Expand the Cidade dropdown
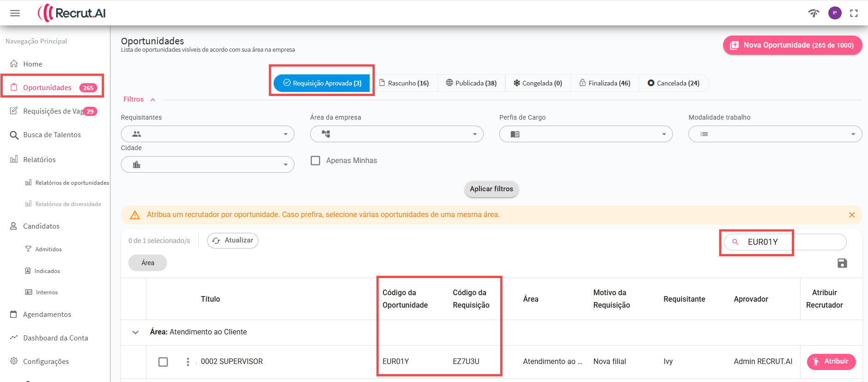The width and height of the screenshot is (868, 382). [x=207, y=164]
